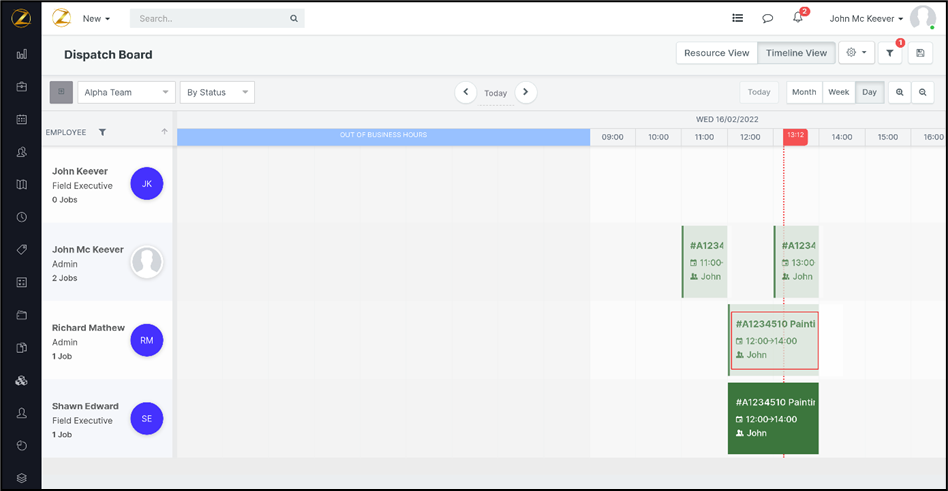Click the 13:12 current time marker
The image size is (948, 491).
pos(795,137)
